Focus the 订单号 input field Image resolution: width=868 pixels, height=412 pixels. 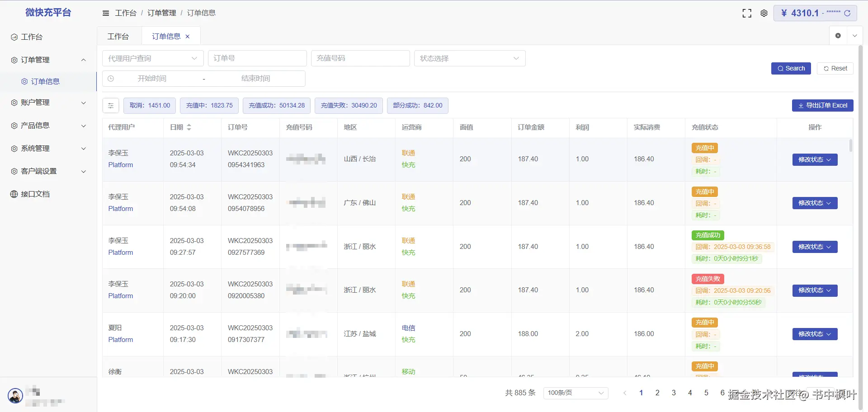(257, 58)
